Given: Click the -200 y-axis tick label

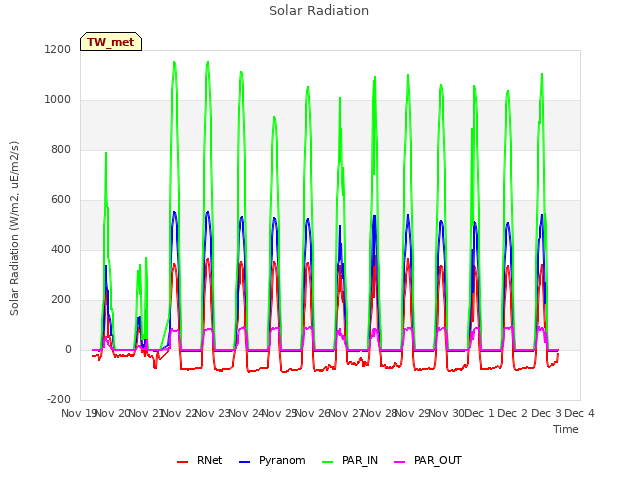Looking at the screenshot, I should (59, 399).
